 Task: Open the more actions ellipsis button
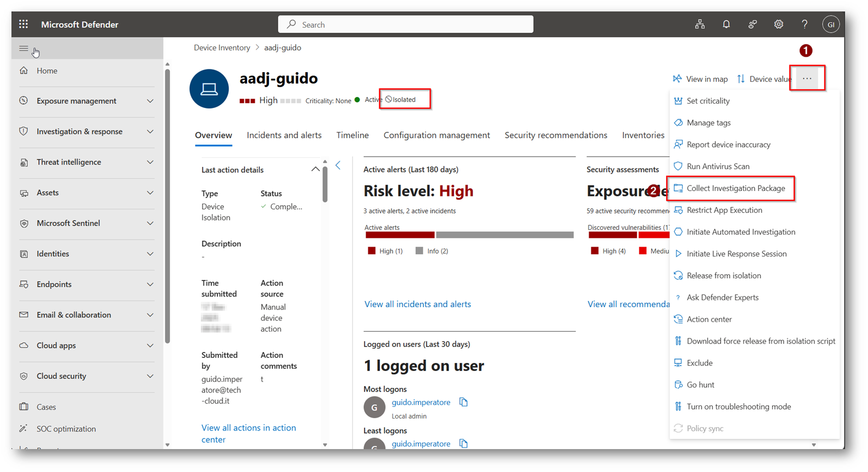[x=807, y=79]
